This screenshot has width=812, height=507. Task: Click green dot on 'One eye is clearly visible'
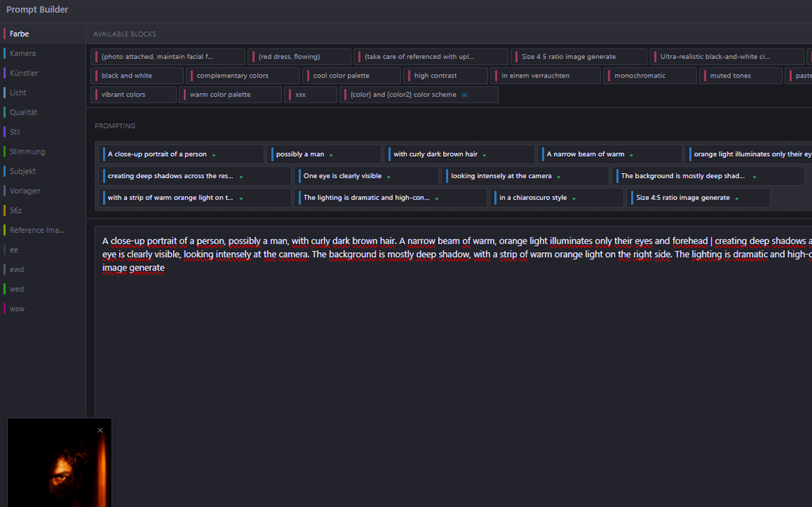[389, 177]
